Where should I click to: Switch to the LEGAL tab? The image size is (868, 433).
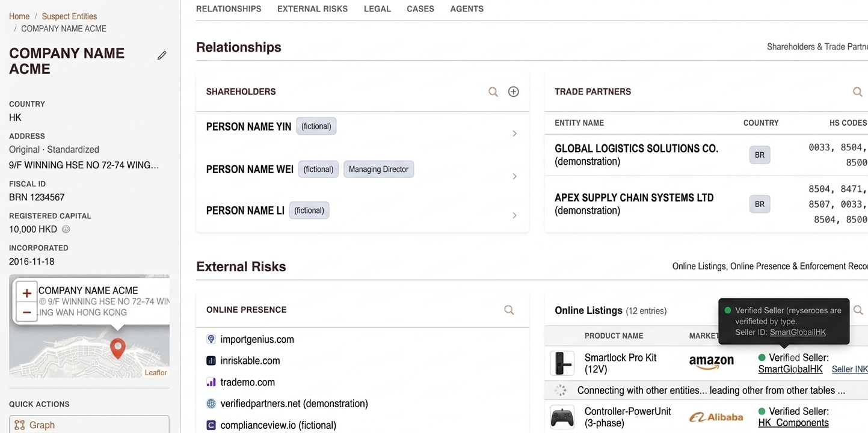point(377,9)
